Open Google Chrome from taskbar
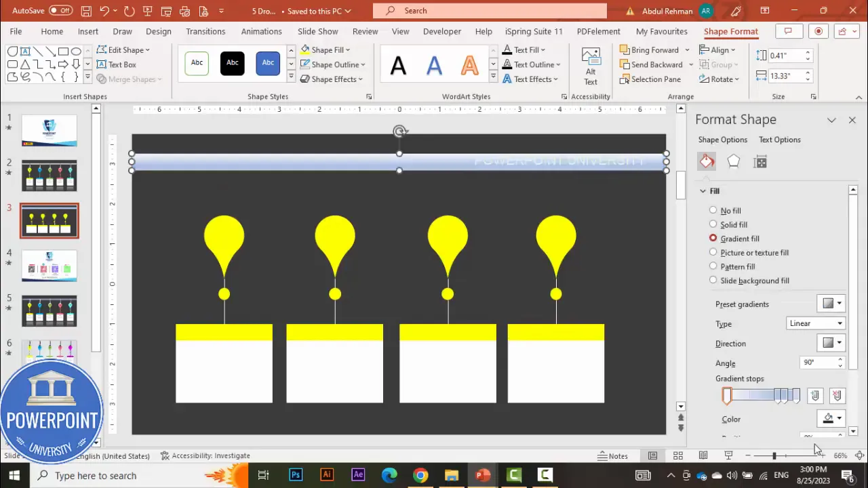This screenshot has width=868, height=488. pyautogui.click(x=420, y=475)
